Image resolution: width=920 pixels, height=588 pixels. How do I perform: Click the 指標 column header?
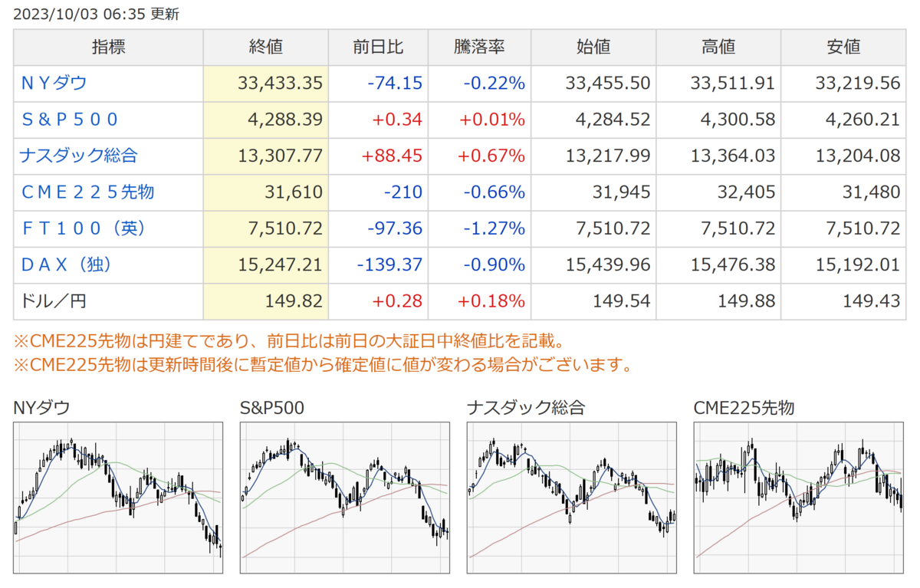pos(108,48)
